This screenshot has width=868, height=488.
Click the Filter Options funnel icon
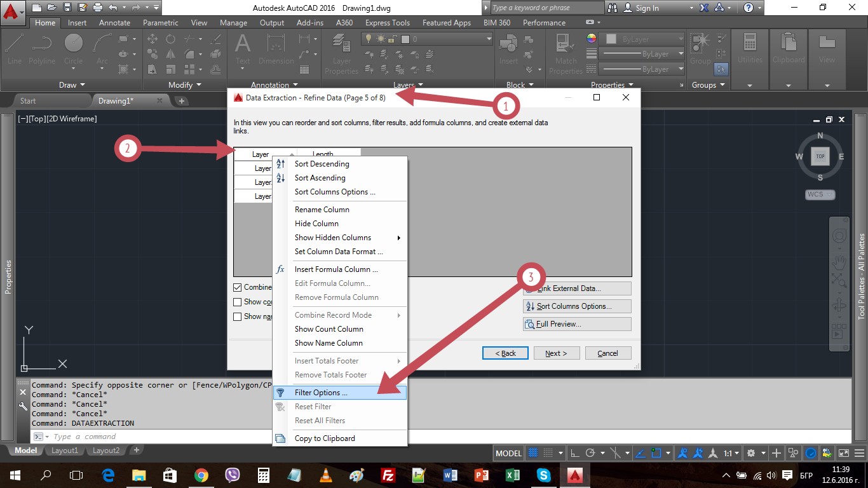(280, 393)
